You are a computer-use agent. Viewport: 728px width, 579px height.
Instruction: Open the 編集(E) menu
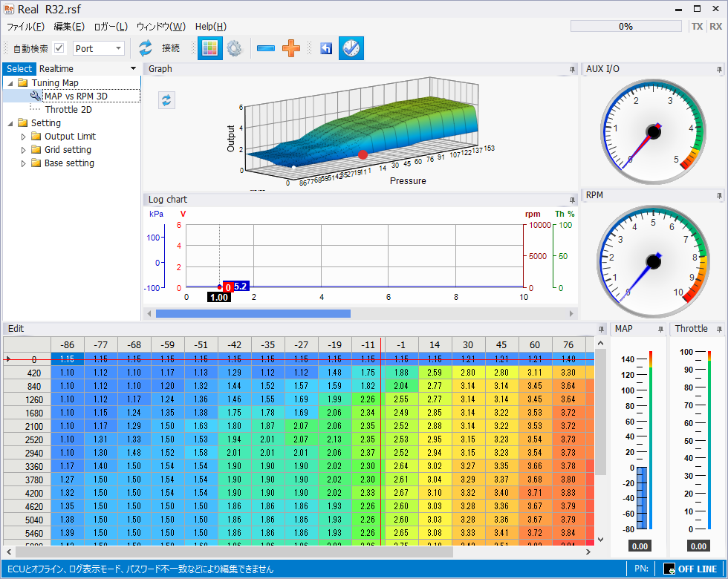pos(69,27)
